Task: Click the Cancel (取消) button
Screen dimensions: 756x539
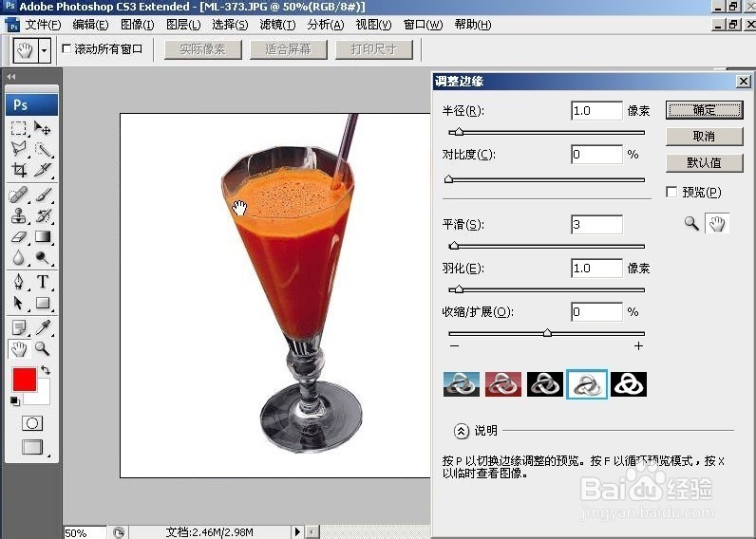Action: pos(705,137)
